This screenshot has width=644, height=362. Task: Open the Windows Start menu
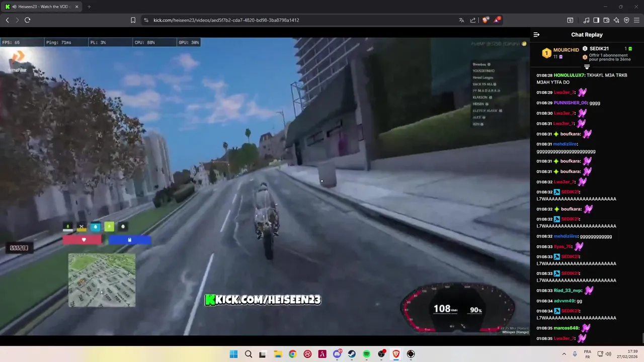pyautogui.click(x=233, y=354)
